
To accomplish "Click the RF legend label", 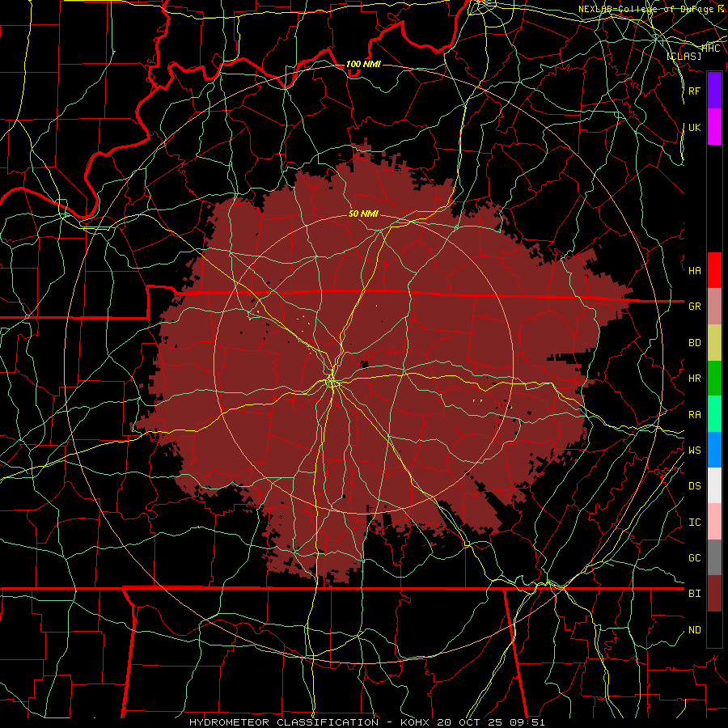I will click(694, 91).
